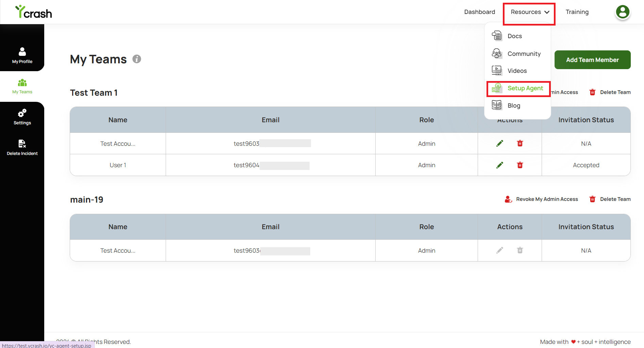Click N/A status in main-19 table
The width and height of the screenshot is (644, 348).
(x=586, y=251)
